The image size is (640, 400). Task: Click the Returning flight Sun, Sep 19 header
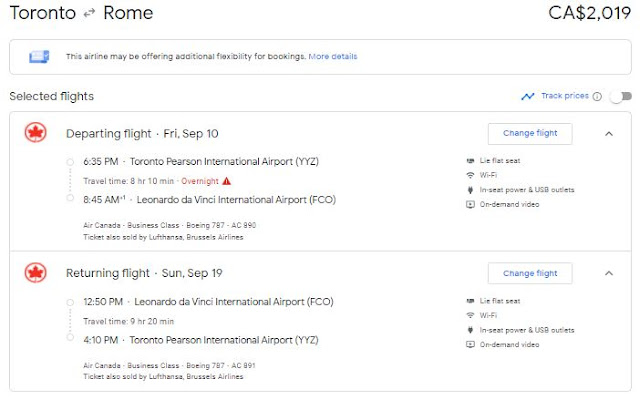[x=144, y=273]
